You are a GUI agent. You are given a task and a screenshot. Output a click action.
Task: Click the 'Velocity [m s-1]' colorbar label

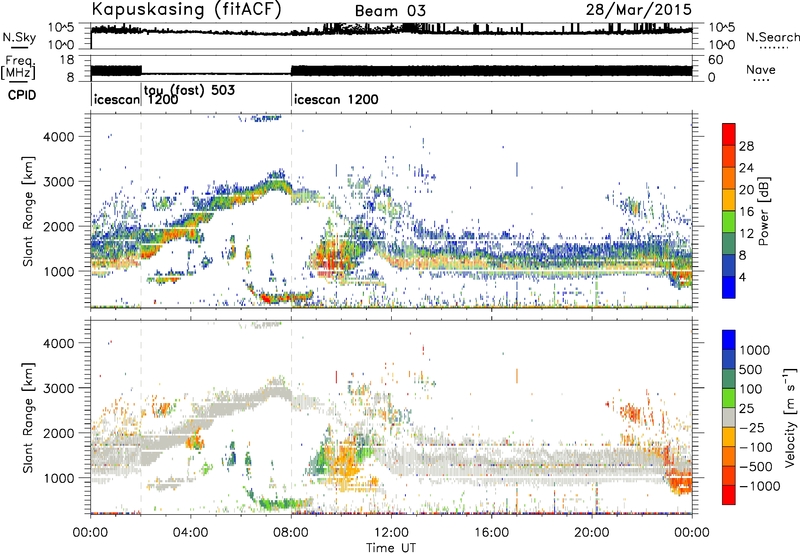coord(789,417)
